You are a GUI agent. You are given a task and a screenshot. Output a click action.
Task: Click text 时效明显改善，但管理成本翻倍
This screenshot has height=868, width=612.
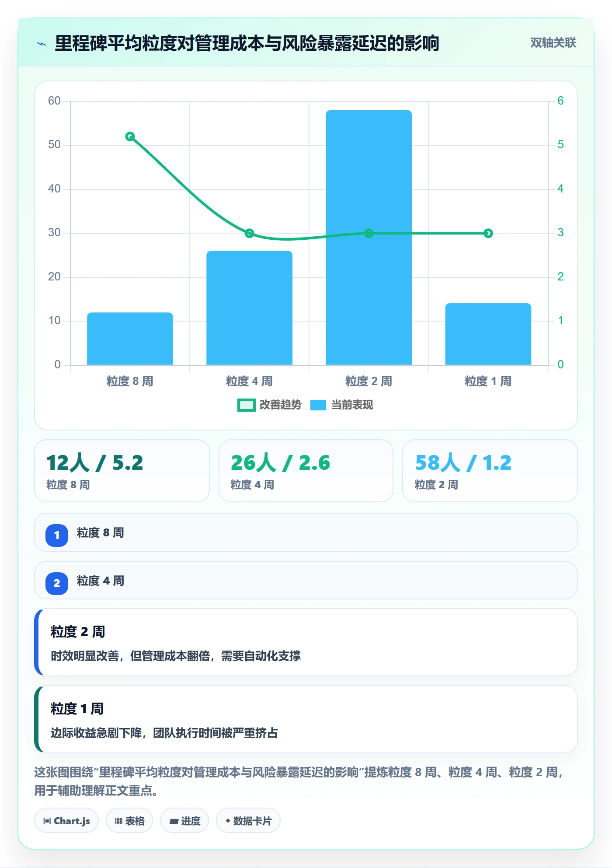coord(130,656)
